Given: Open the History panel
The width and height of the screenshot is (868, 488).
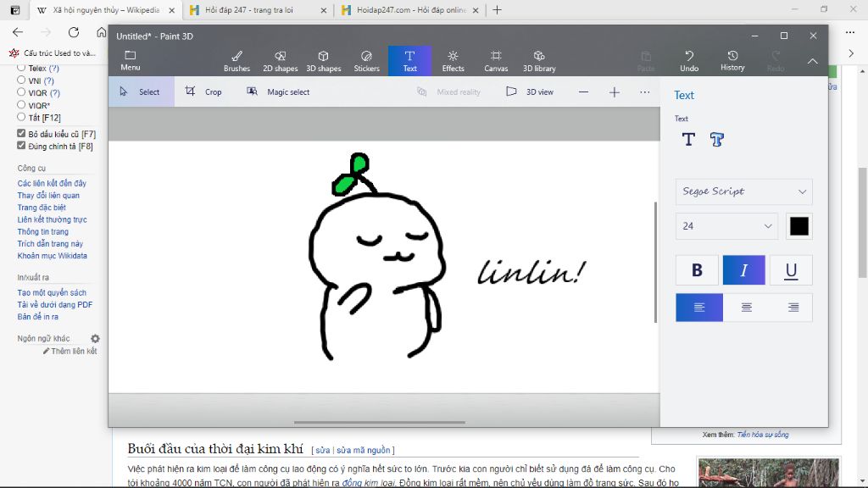Looking at the screenshot, I should [732, 61].
